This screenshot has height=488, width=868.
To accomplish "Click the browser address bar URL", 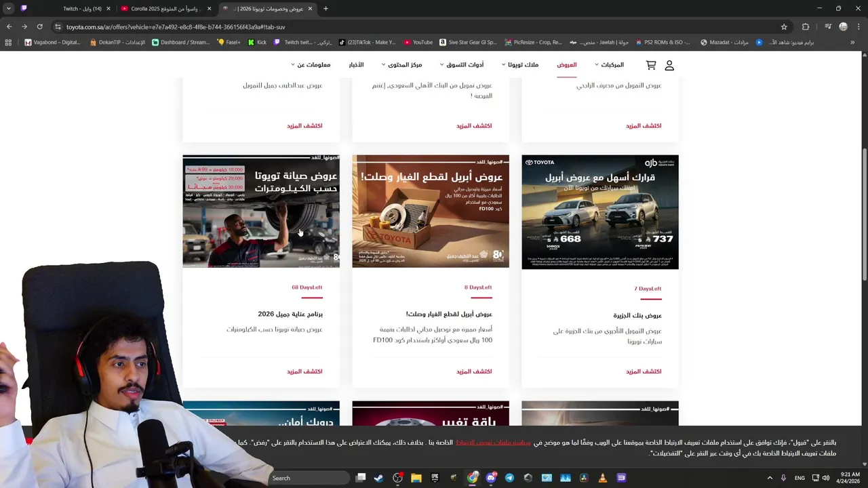I will click(x=176, y=27).
